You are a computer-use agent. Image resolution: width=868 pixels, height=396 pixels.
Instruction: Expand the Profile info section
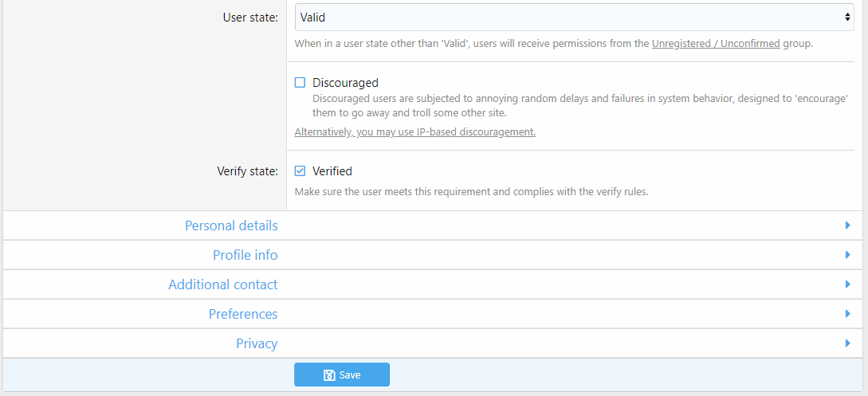tap(245, 255)
